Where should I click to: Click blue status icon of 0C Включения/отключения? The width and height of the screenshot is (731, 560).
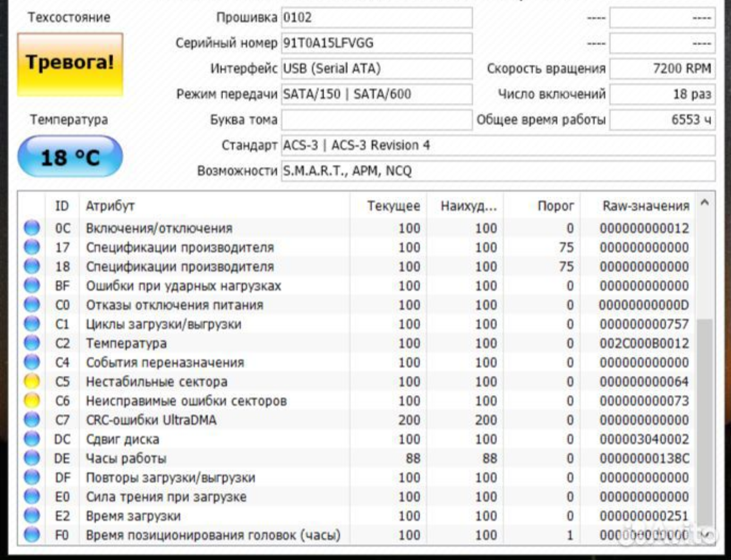[32, 228]
